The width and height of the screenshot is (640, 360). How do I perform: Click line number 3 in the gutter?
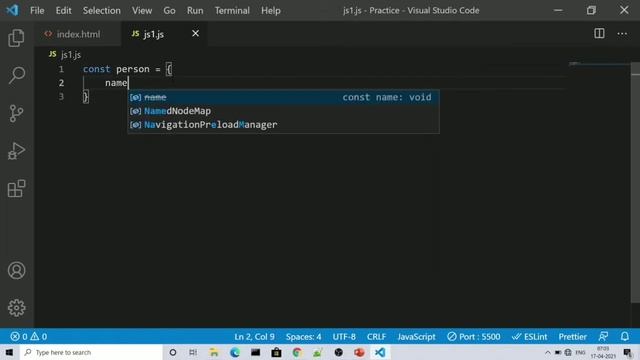tap(61, 96)
